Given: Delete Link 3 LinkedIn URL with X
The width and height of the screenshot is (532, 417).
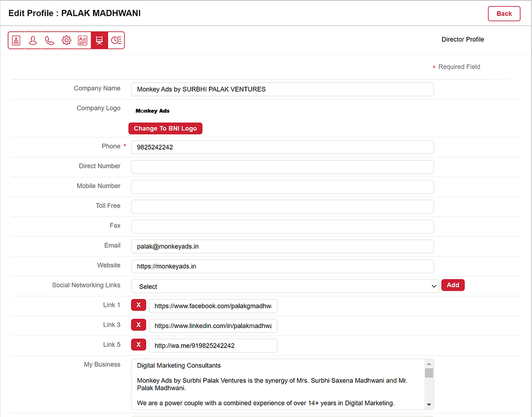Looking at the screenshot, I should point(139,325).
